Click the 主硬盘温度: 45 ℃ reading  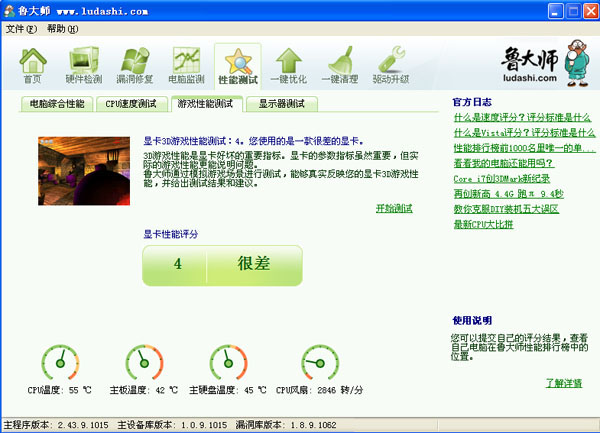pyautogui.click(x=228, y=390)
